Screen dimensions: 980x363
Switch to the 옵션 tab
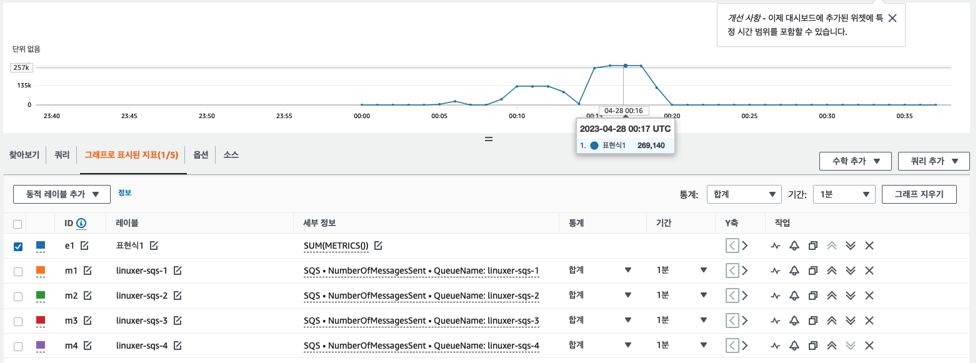pos(201,154)
